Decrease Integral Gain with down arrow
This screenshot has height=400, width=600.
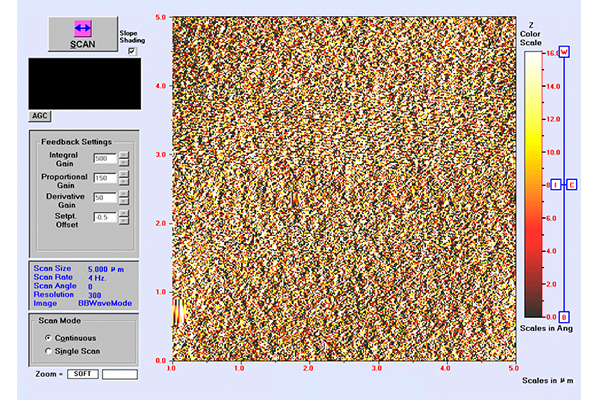coord(124,162)
